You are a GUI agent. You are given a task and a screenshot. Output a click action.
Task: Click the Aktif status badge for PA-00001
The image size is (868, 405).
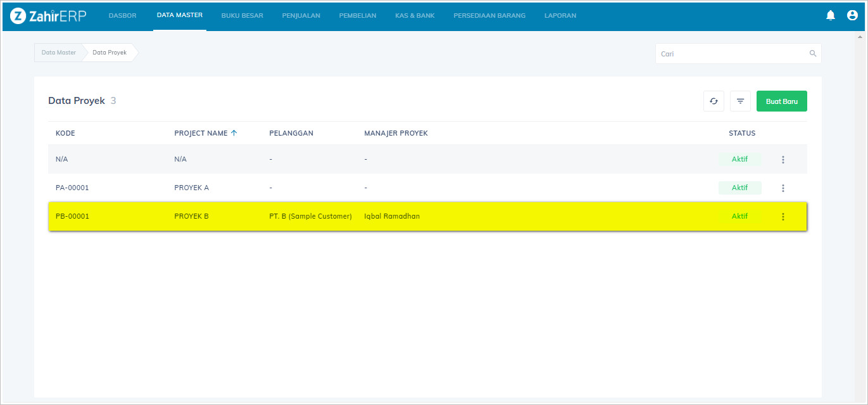tap(739, 188)
